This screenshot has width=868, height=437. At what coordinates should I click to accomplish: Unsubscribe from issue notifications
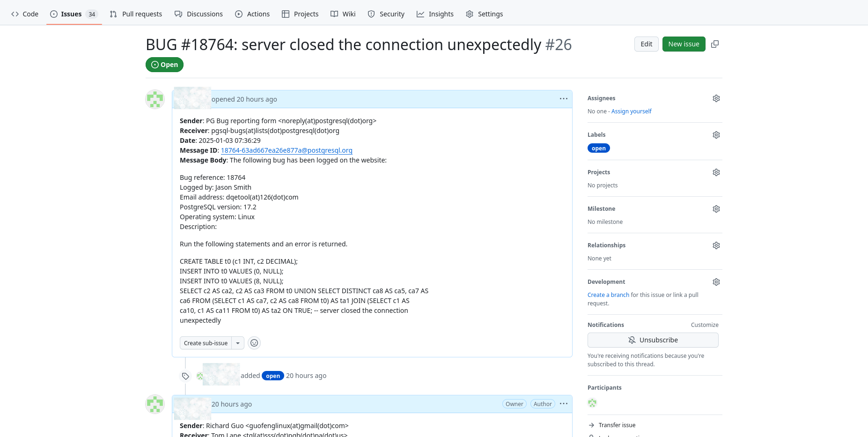tap(653, 340)
